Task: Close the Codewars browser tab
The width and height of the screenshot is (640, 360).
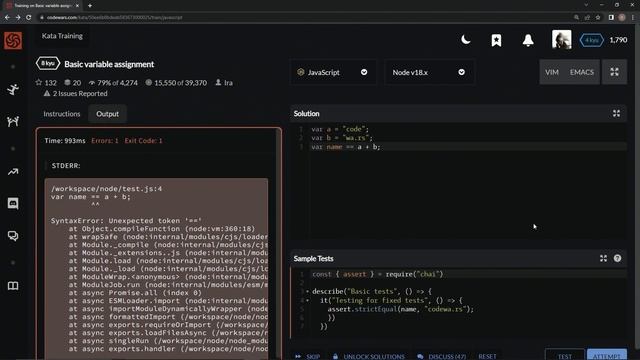Action: [x=77, y=6]
